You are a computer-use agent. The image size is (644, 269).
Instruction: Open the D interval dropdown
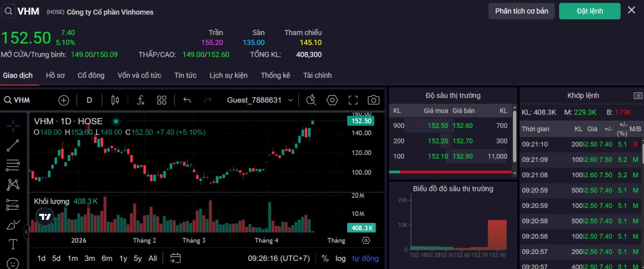coord(90,100)
